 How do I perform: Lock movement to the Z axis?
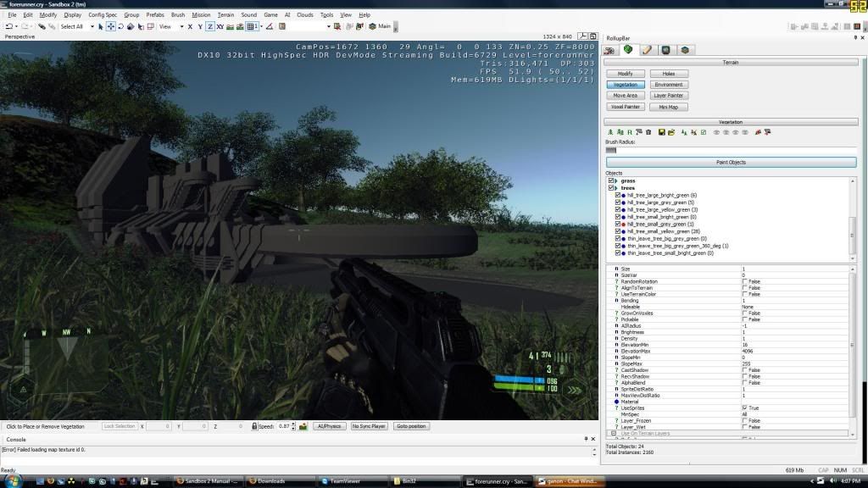click(x=210, y=26)
